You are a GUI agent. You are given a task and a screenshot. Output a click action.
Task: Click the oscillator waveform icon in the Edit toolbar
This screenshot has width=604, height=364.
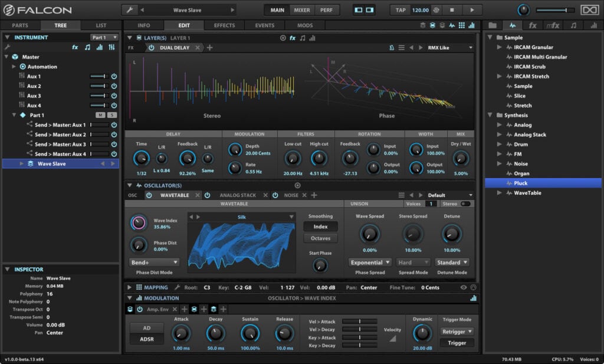coord(452,25)
